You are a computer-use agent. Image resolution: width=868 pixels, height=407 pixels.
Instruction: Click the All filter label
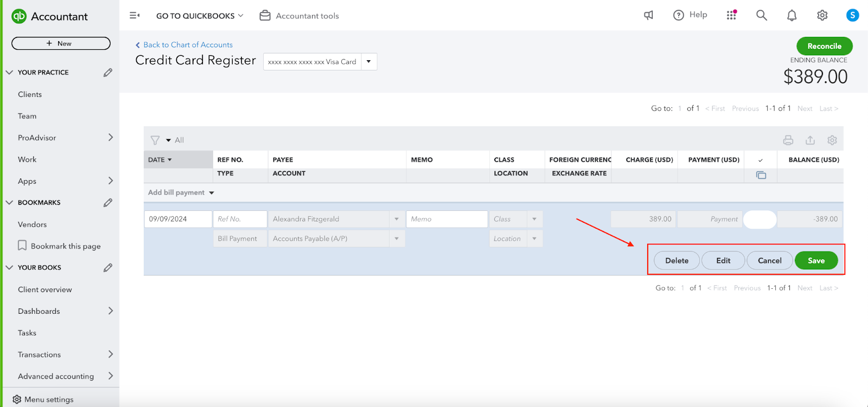[x=179, y=140]
